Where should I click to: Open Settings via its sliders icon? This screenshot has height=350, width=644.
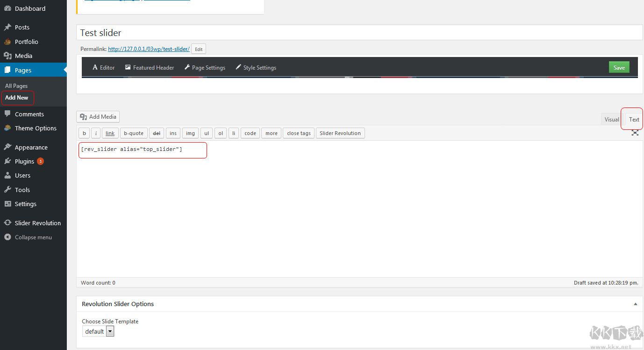coord(7,204)
